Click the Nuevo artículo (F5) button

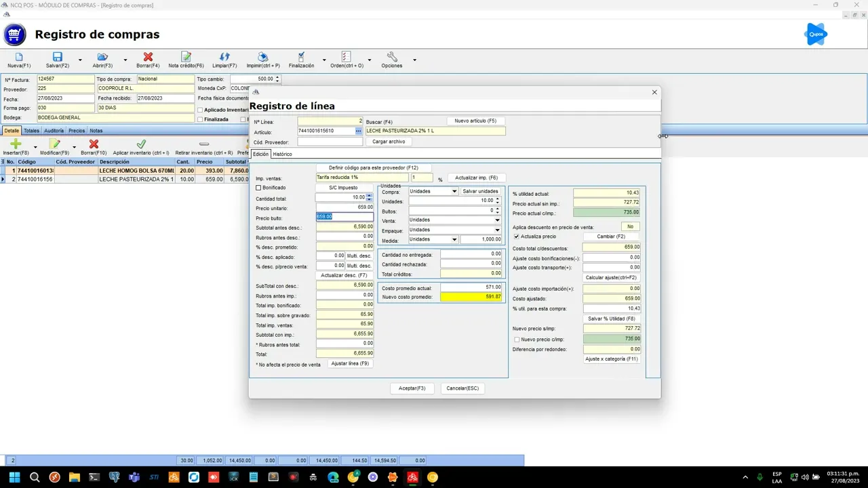(475, 121)
